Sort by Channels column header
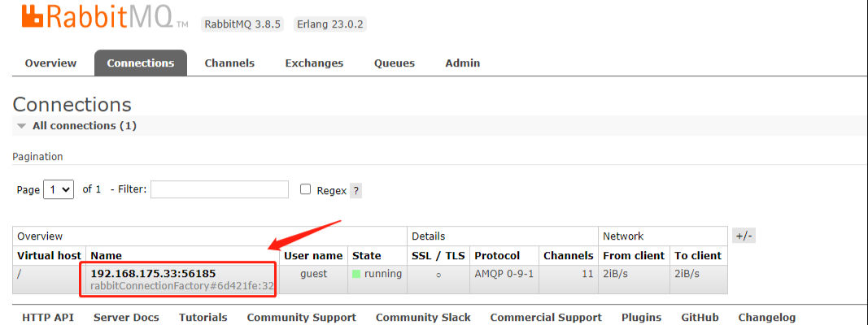This screenshot has width=868, height=325. tap(569, 256)
